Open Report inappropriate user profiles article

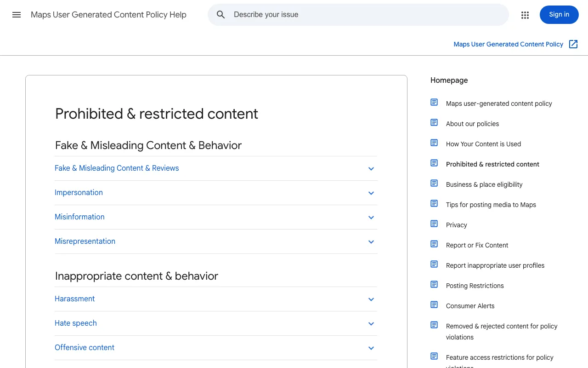coord(495,265)
